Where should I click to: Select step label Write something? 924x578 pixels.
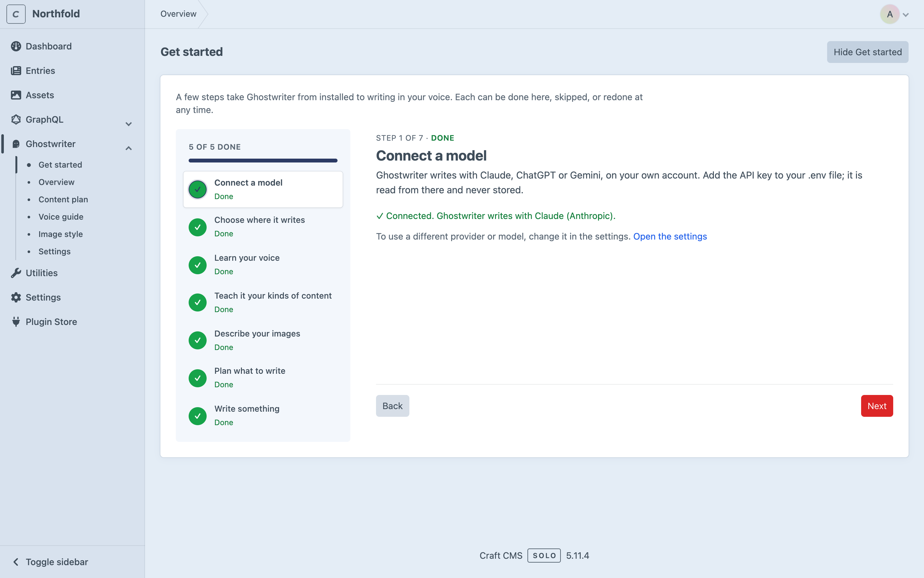(247, 409)
